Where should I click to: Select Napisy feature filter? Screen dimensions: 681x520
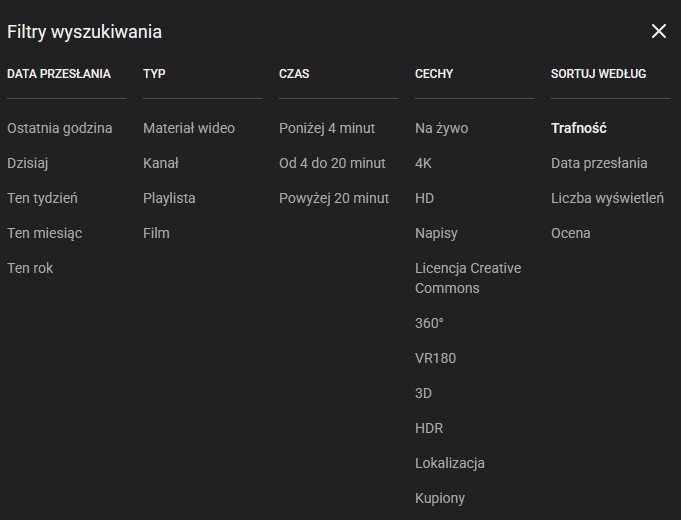coord(436,233)
